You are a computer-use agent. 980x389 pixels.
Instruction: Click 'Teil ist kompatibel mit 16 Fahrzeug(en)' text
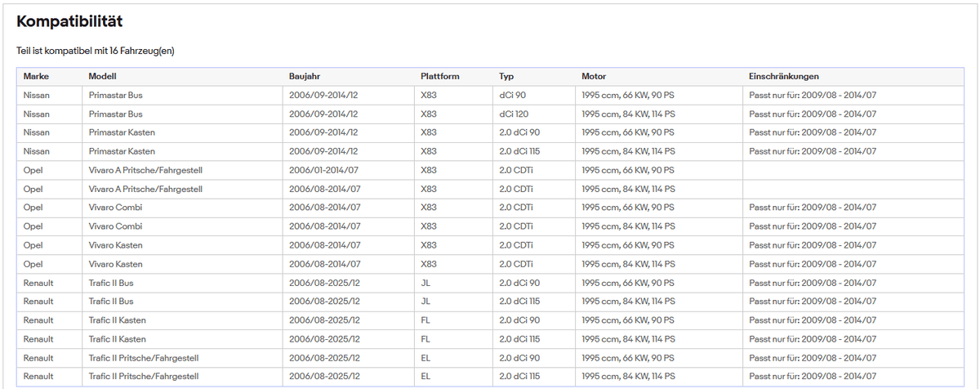[x=96, y=51]
